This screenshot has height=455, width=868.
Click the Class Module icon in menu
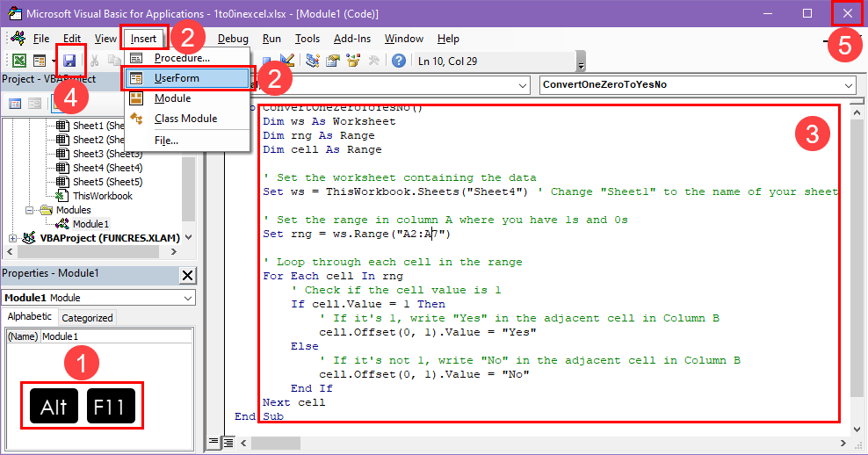coord(136,119)
